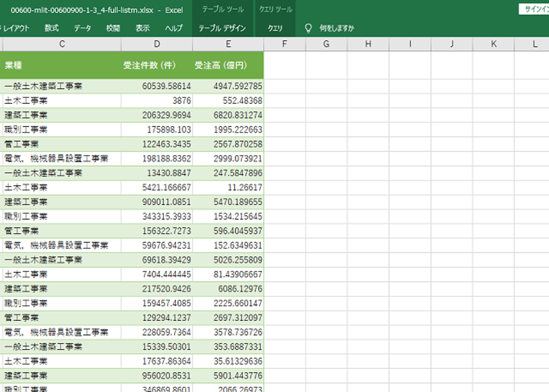Select the cell showing 81.43906667
Screen dimensions: 549x392
228,274
